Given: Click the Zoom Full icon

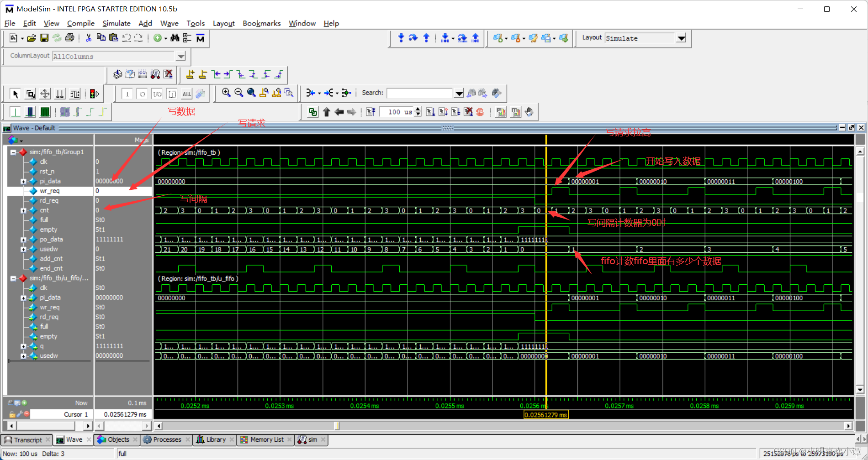Looking at the screenshot, I should pyautogui.click(x=251, y=93).
